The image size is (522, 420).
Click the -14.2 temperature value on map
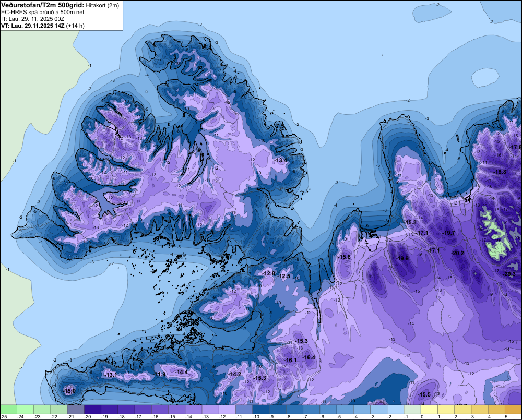click(x=235, y=374)
